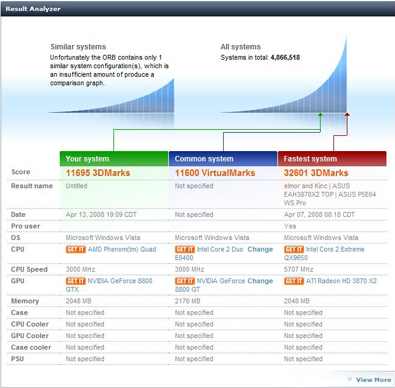Open the Intel Core 2 Duo E8400 link

(209, 253)
